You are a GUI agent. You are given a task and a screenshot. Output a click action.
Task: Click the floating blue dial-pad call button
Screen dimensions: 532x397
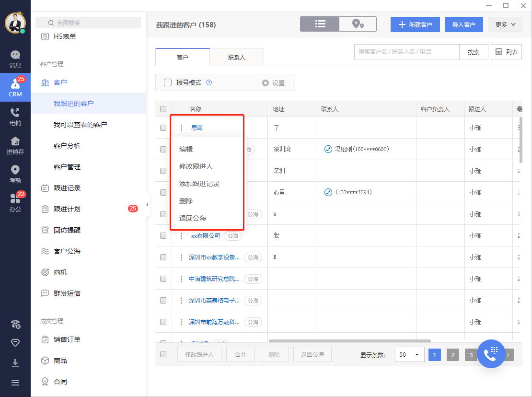491,354
